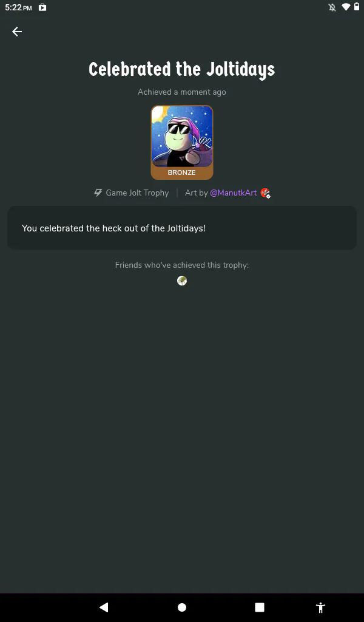Tap the Wi-Fi signal status icon
The height and width of the screenshot is (622, 364).
[346, 7]
